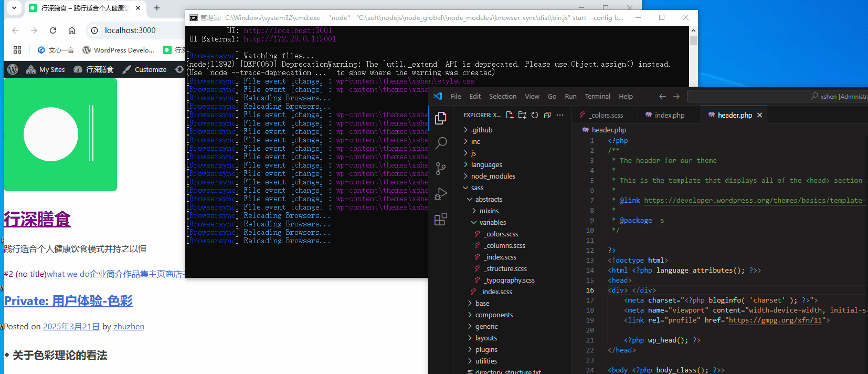
Task: Open the 行深膳食 site title heading link
Action: point(37,219)
